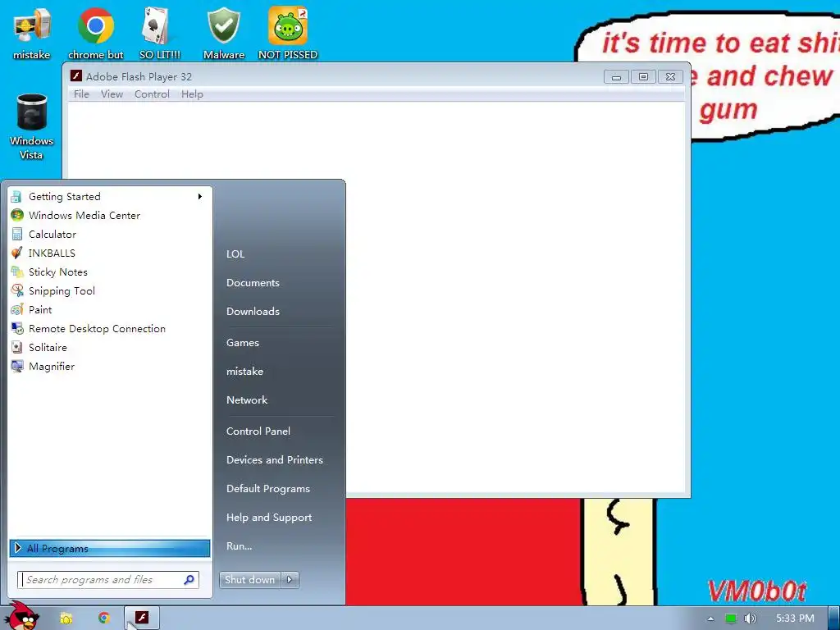Click the Solitaire icon in Start menu
The height and width of the screenshot is (630, 840).
point(16,347)
